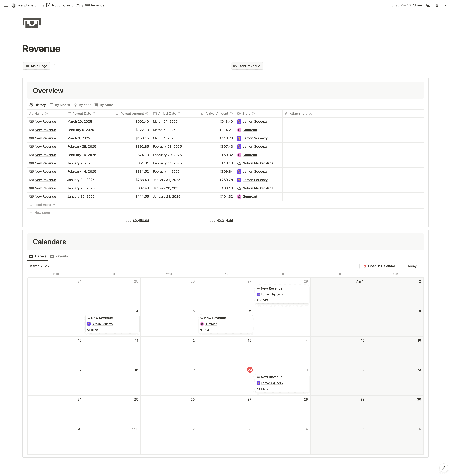
Task: Go to next month in calendar
Action: 421,266
